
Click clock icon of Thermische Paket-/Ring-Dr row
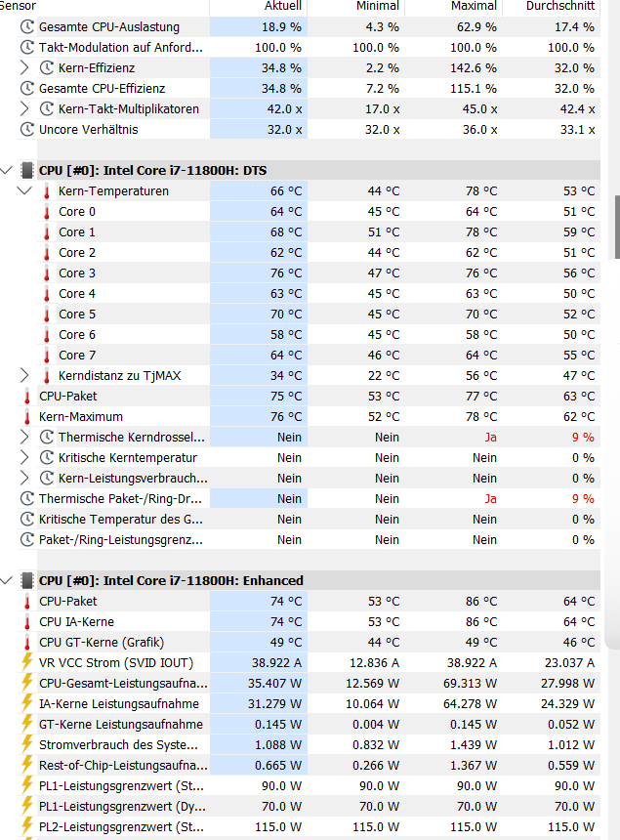(x=27, y=499)
